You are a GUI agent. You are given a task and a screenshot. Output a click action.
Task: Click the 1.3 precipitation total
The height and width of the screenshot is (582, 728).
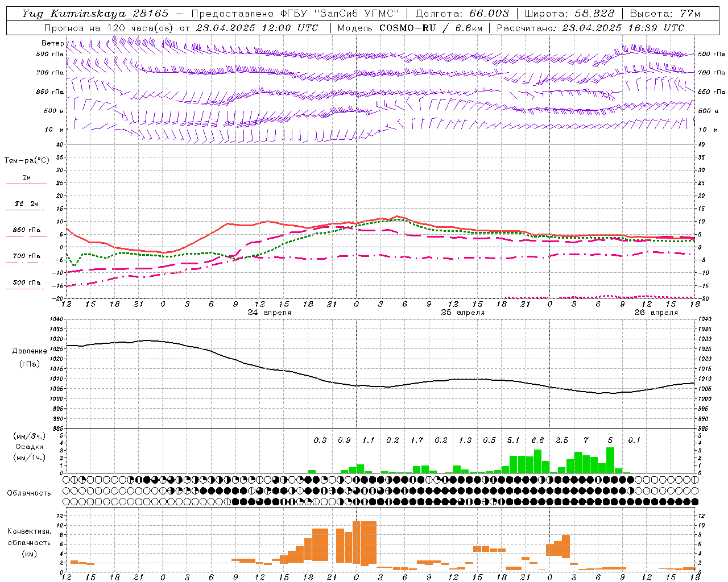coord(465,440)
